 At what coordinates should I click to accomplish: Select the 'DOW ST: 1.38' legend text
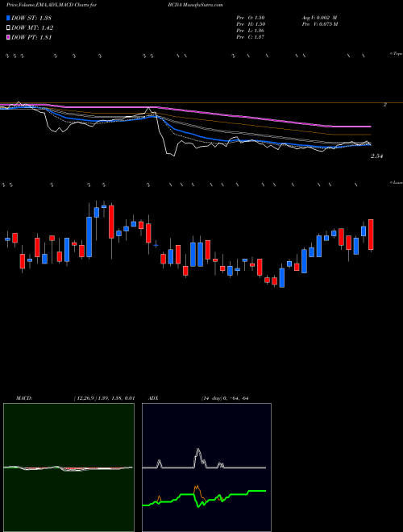coord(31,18)
